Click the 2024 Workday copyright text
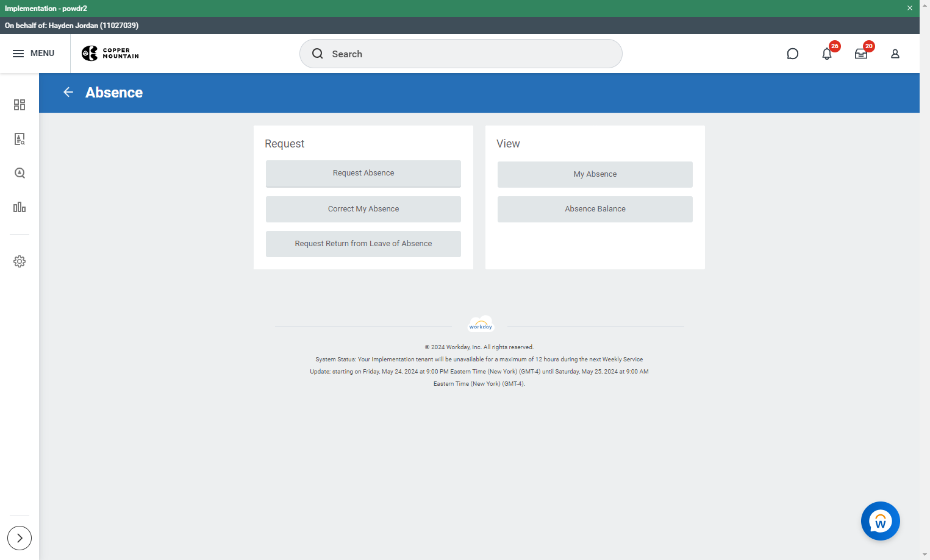 point(479,347)
